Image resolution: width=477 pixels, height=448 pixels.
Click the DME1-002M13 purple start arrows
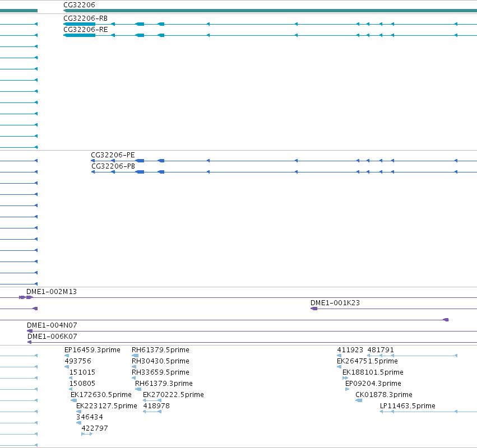pyautogui.click(x=26, y=297)
